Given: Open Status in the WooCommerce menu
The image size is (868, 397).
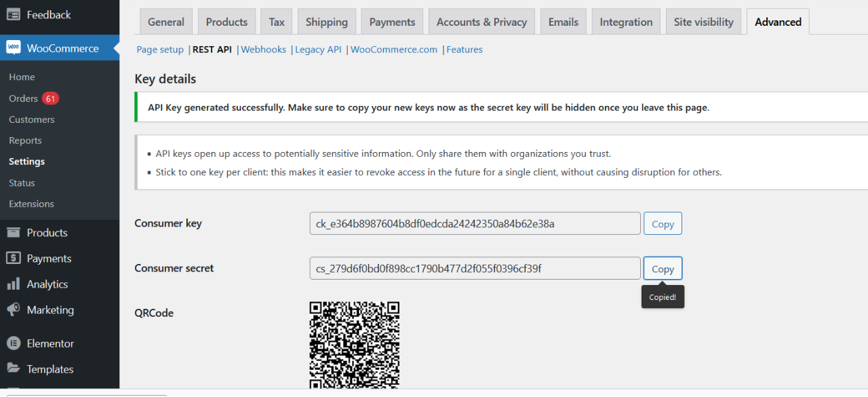Looking at the screenshot, I should click(x=22, y=183).
